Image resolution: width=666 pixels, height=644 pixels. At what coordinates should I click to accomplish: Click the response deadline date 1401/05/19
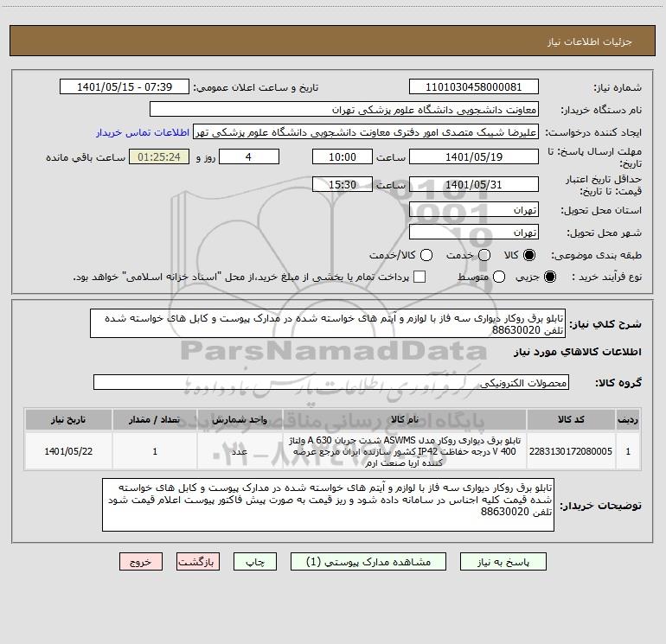(x=474, y=156)
